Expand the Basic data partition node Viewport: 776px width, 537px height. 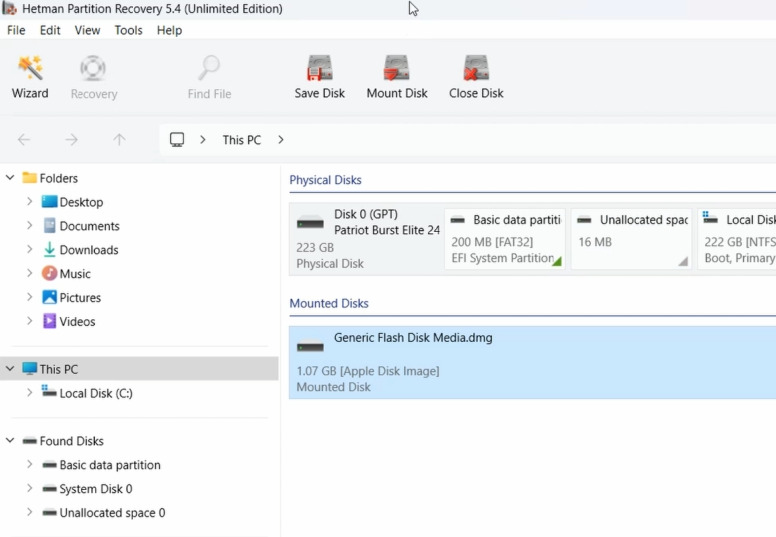click(x=30, y=465)
